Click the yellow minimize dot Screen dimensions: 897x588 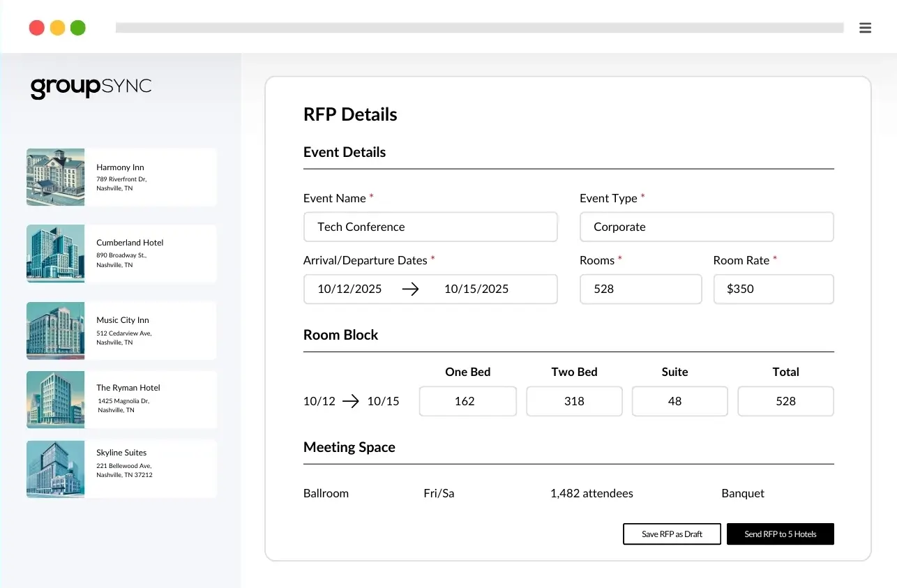pos(57,28)
